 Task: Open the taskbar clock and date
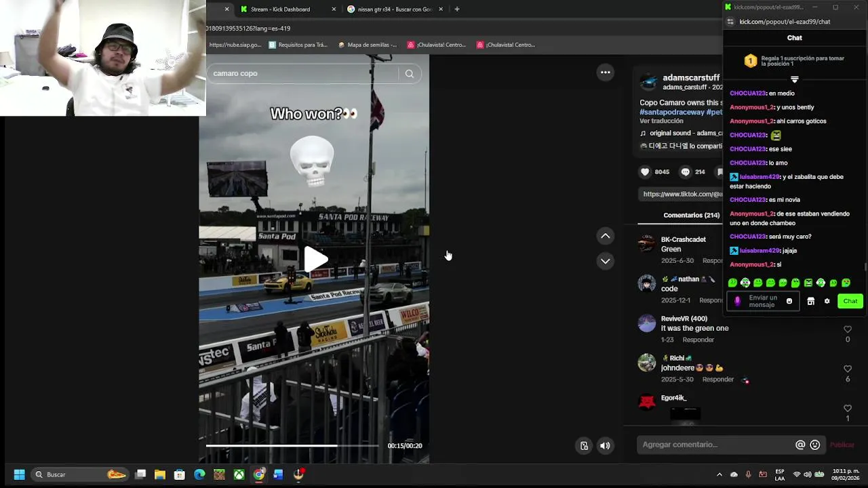click(846, 474)
